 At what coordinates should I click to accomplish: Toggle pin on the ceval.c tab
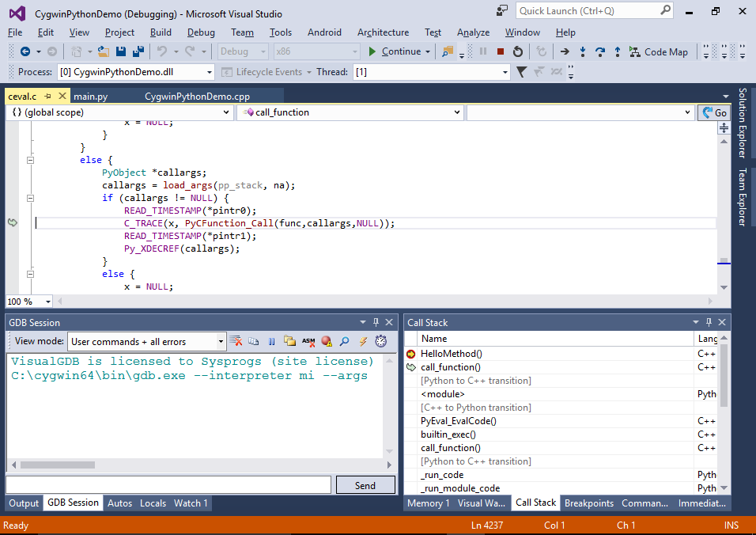[x=47, y=97]
